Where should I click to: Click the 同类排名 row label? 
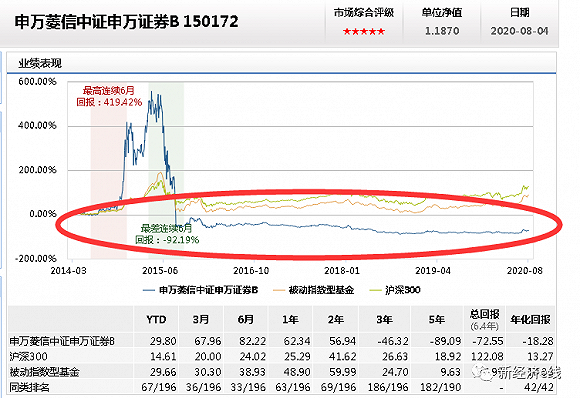(x=30, y=387)
